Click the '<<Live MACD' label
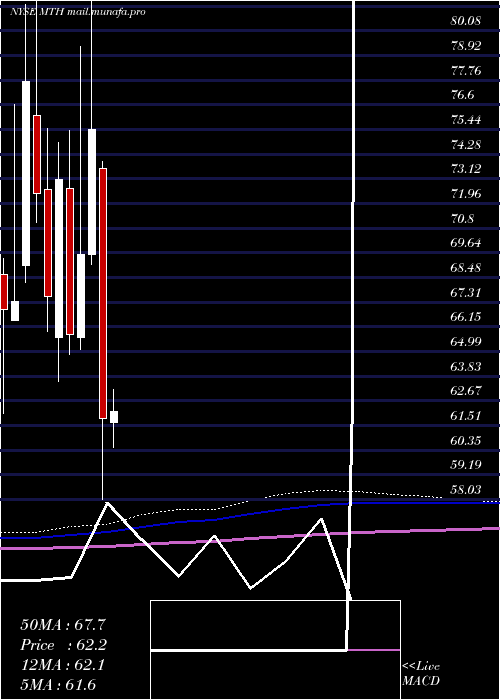The image size is (500, 700). 421,674
